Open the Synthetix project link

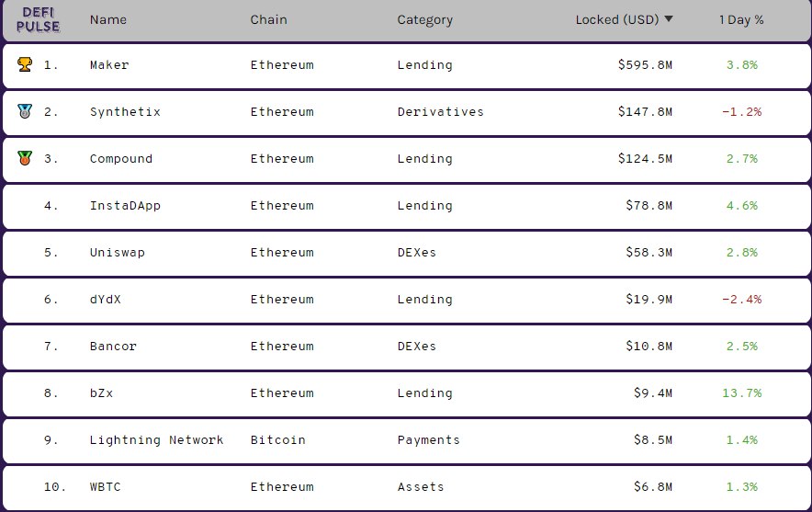[x=125, y=112]
